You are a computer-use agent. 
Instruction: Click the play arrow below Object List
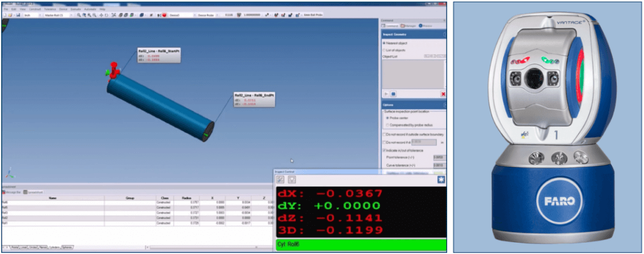click(387, 94)
